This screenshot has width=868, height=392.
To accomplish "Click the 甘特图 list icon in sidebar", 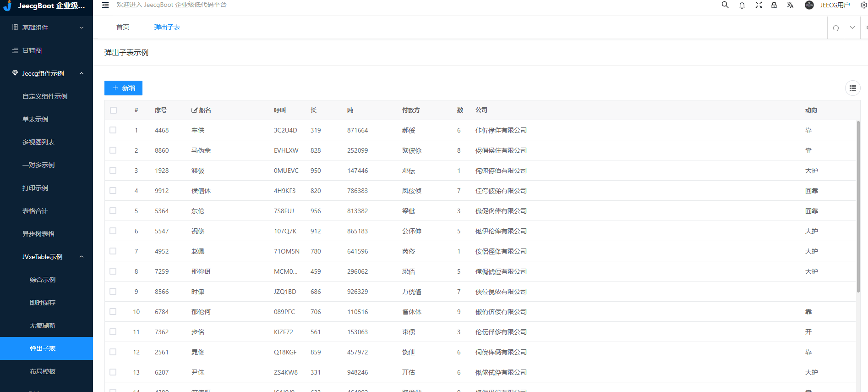I will pos(15,50).
